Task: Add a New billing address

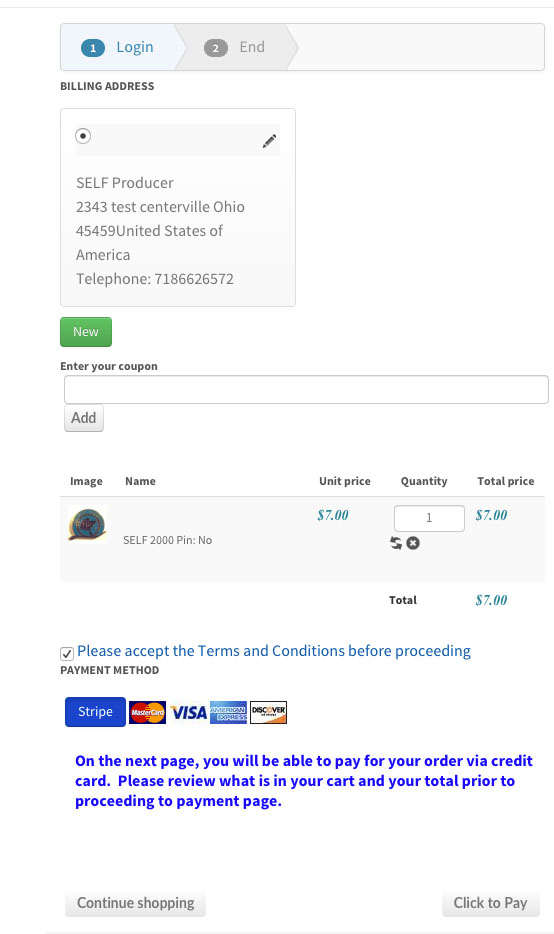Action: pos(86,332)
